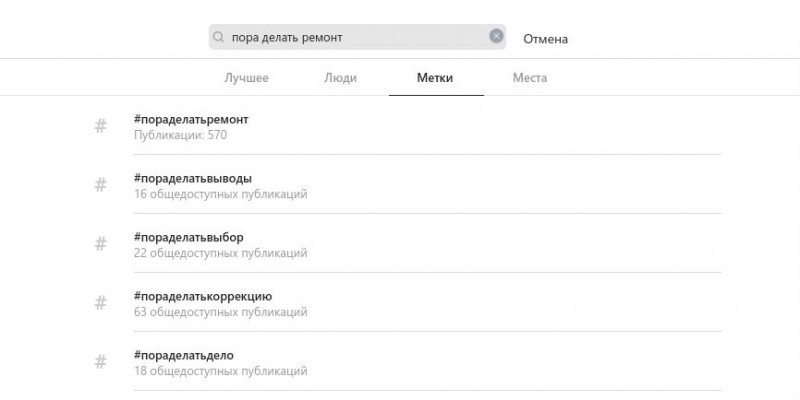
Task: Click hash icon beside #поραделатьвыбор
Action: point(101,244)
